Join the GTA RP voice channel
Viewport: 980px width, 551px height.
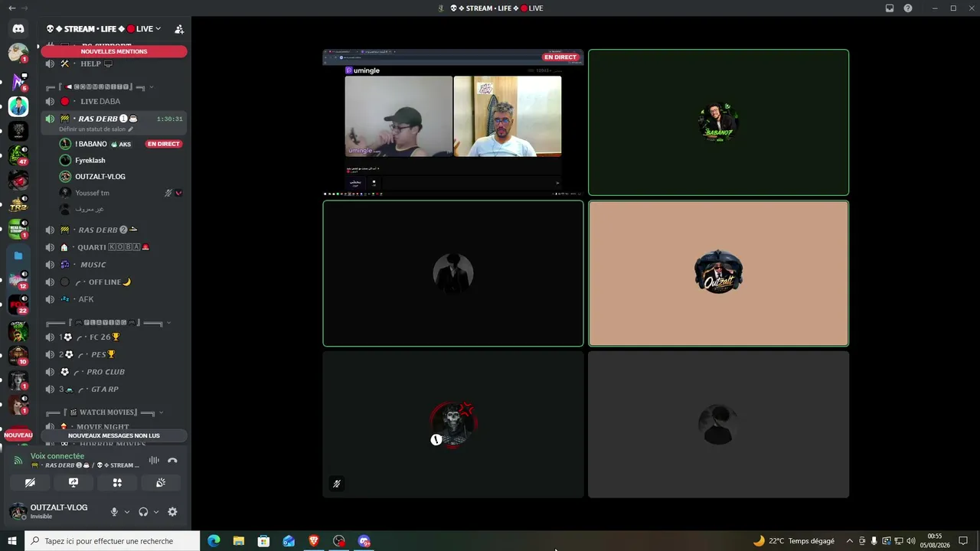114,390
